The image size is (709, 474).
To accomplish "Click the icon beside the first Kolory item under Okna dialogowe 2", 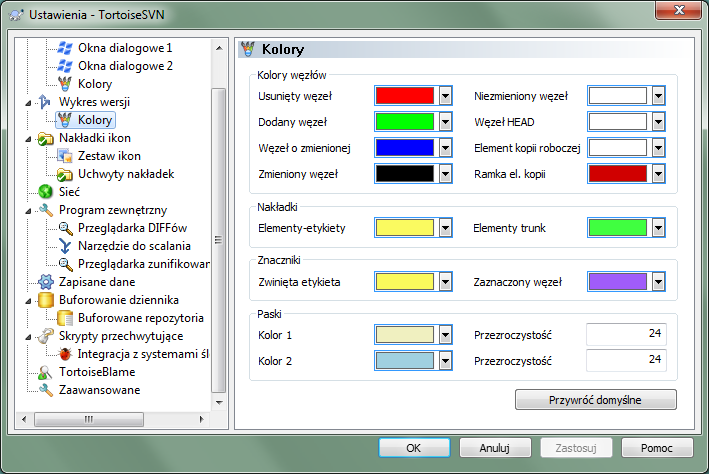I will coord(65,84).
